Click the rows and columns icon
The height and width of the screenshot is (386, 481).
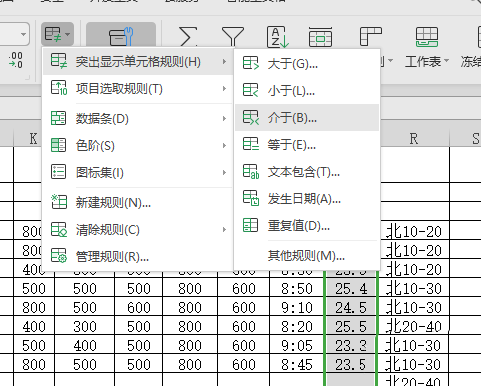pyautogui.click(x=370, y=36)
